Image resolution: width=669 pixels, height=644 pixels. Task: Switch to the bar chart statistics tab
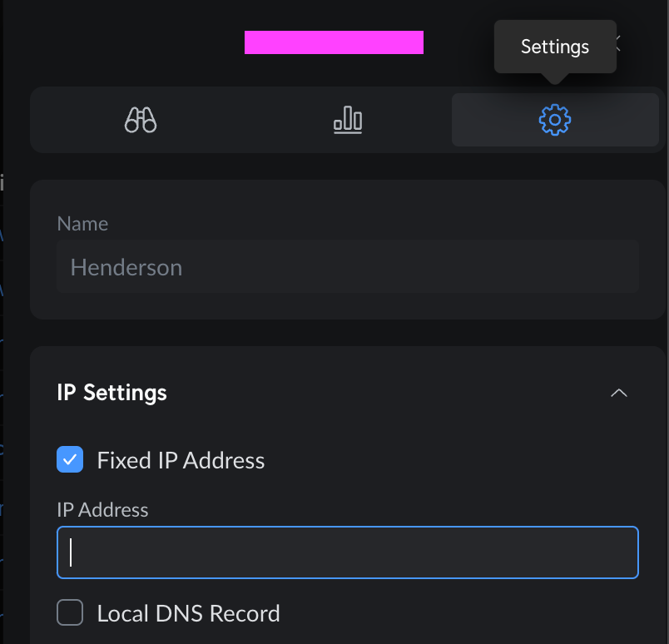(x=348, y=121)
